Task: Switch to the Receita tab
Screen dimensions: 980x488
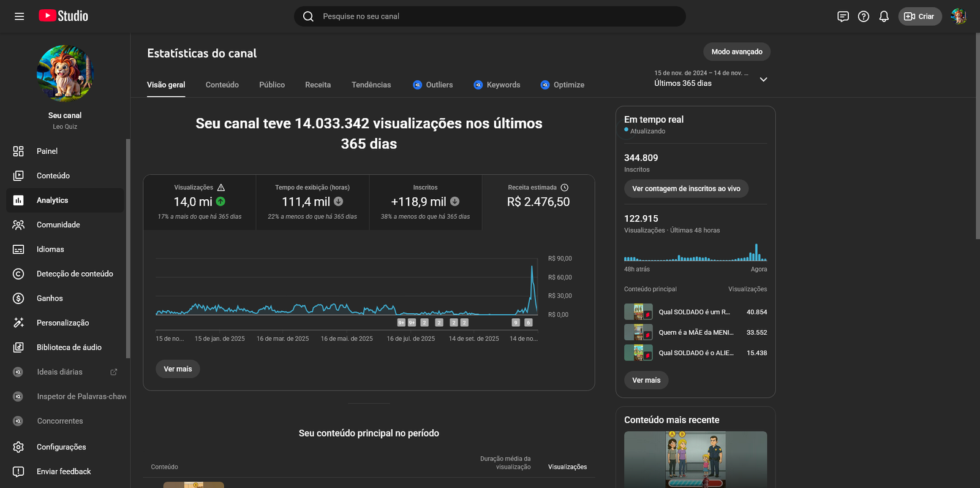Action: (x=317, y=85)
